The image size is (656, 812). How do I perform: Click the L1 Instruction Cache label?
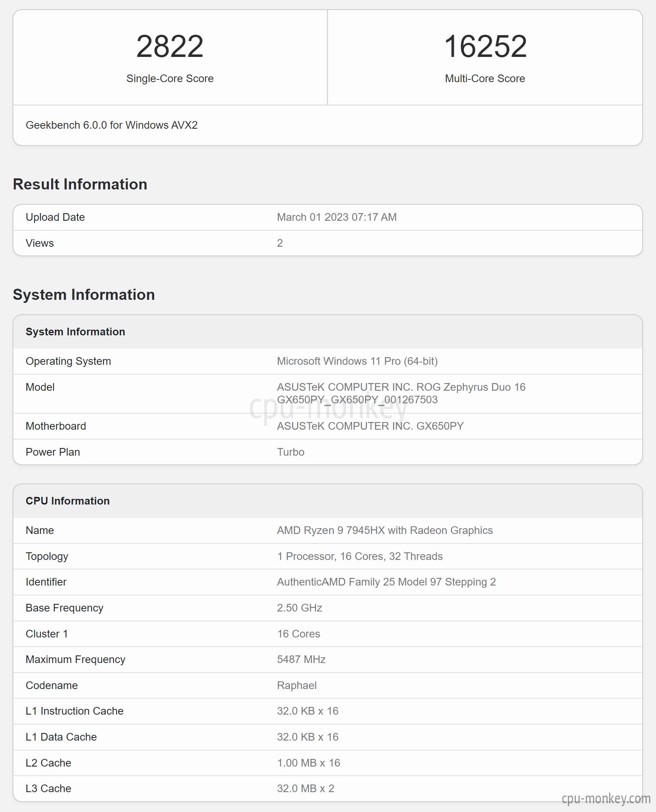74,711
